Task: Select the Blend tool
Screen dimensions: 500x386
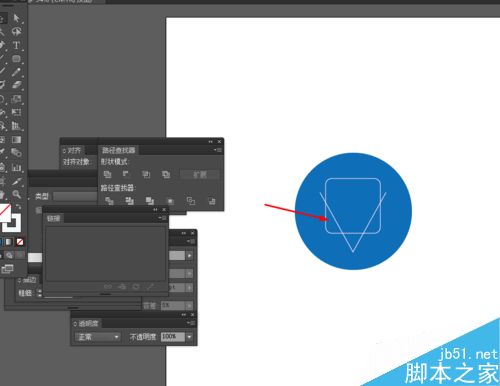Action: 16,153
